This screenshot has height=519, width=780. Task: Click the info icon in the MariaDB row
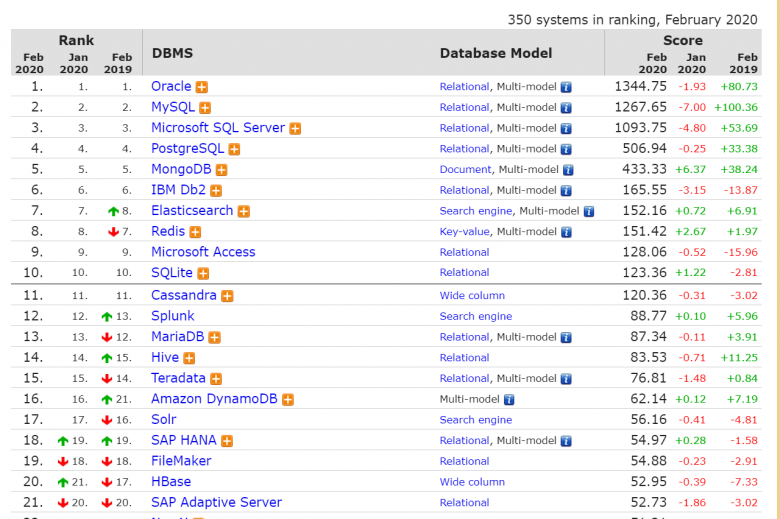pyautogui.click(x=566, y=337)
